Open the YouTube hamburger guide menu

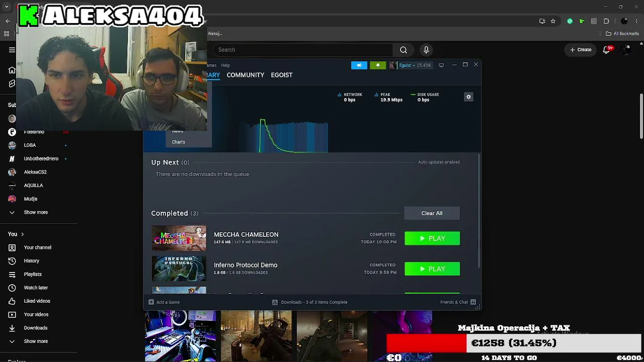[x=12, y=50]
